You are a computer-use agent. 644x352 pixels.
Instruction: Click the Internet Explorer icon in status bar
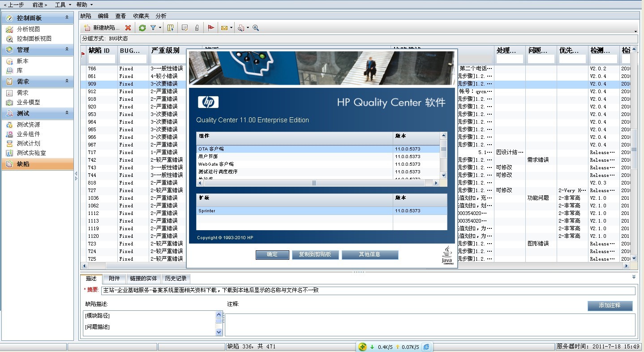[x=426, y=347]
